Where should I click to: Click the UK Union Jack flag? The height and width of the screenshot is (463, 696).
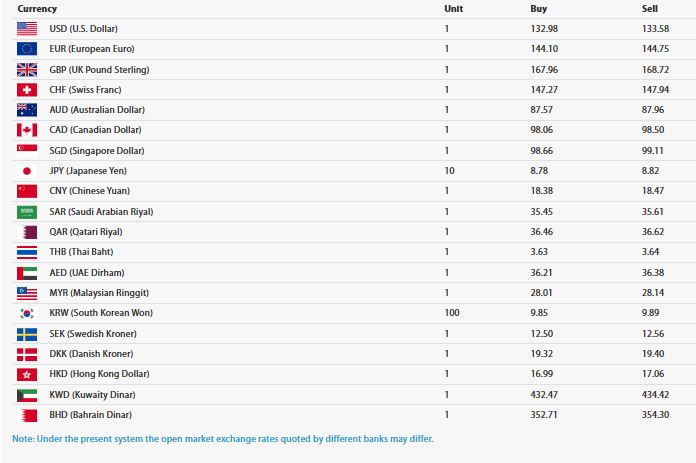[x=27, y=70]
